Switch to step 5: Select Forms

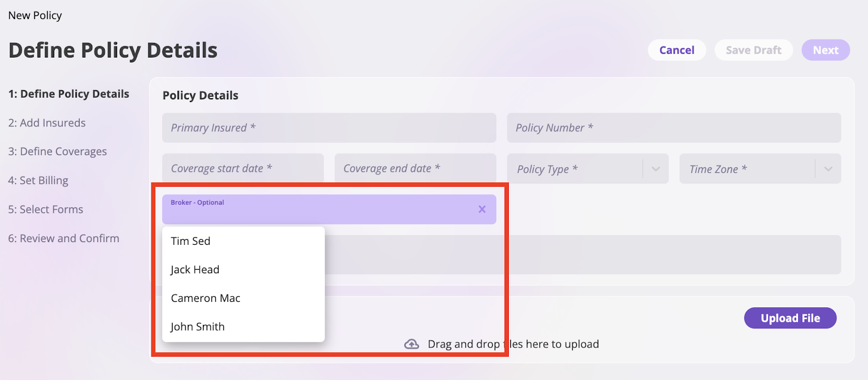pos(46,210)
